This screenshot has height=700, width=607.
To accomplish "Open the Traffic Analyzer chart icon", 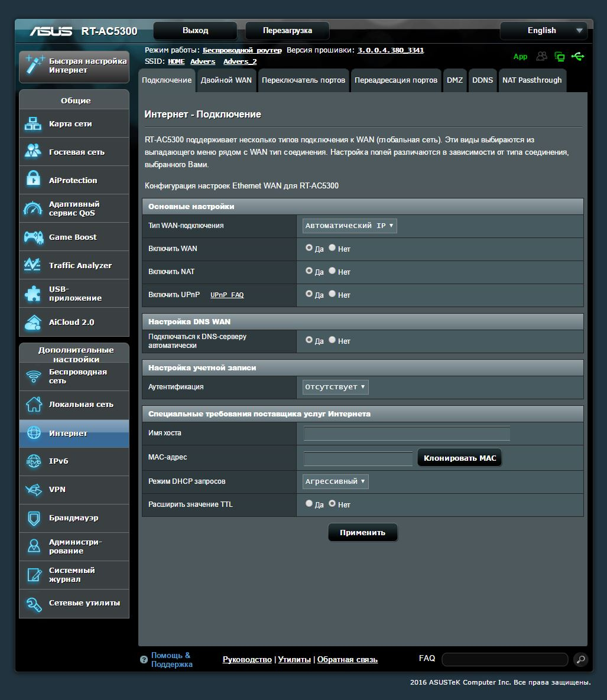I will pyautogui.click(x=33, y=265).
